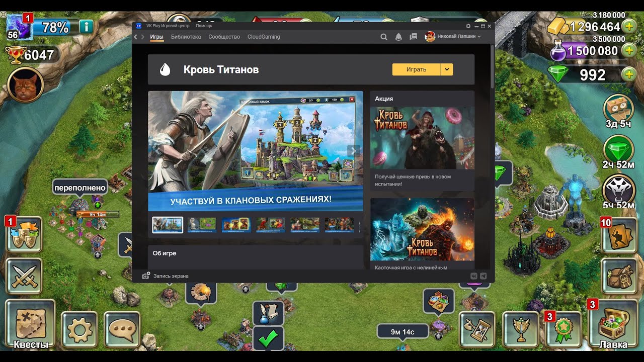
Task: Switch to the Библиотека tab
Action: tap(186, 37)
